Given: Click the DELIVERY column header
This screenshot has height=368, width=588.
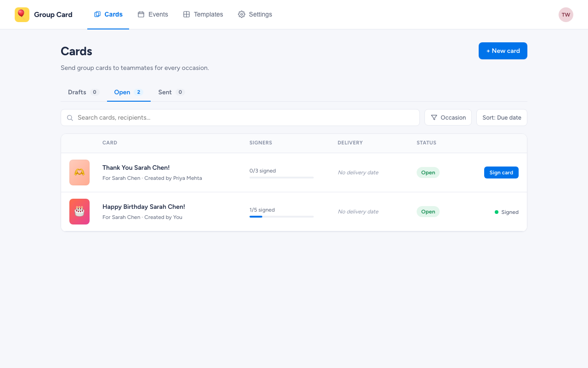Looking at the screenshot, I should tap(350, 143).
